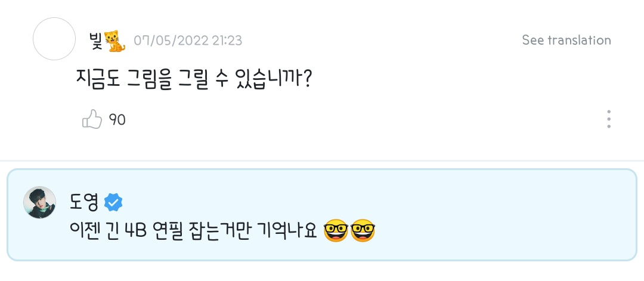Like the comment using the thumbs-up icon

(92, 119)
